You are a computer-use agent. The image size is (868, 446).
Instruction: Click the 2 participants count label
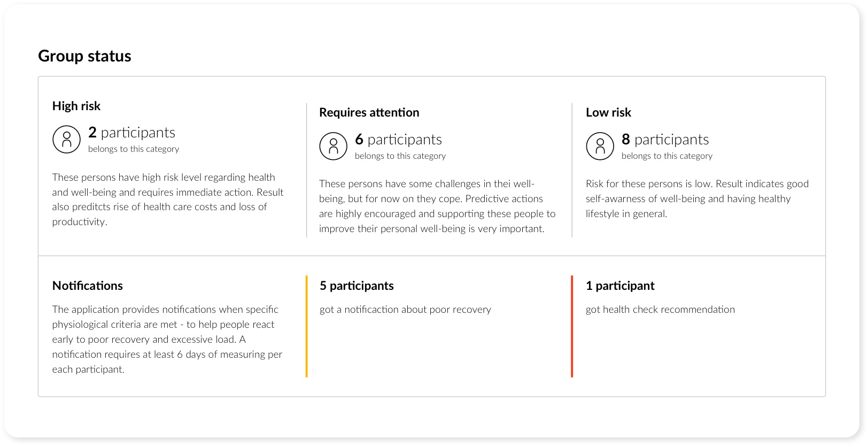pos(131,132)
